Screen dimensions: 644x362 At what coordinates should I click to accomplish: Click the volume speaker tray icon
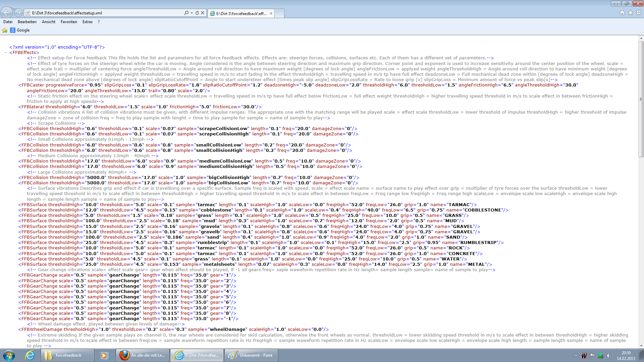[x=608, y=356]
